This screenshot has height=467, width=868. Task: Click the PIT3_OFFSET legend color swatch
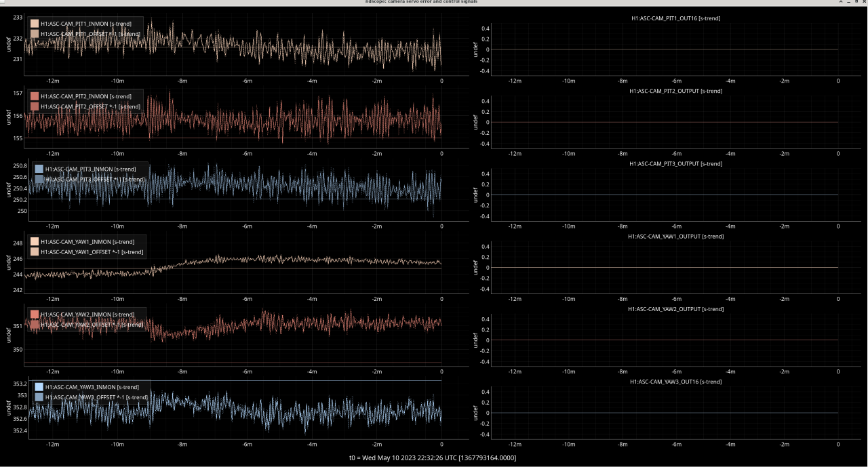point(39,179)
